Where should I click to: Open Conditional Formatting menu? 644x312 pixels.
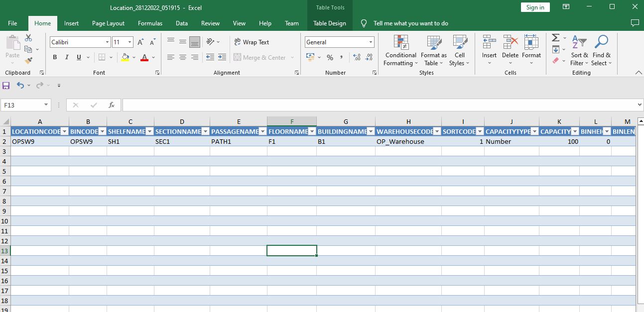tap(400, 51)
